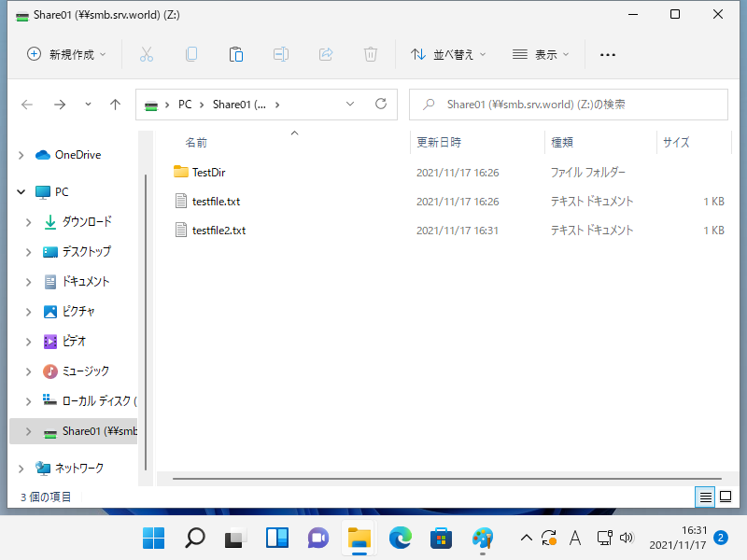Image resolution: width=747 pixels, height=560 pixels.
Task: Select the TestDir folder
Action: click(208, 172)
